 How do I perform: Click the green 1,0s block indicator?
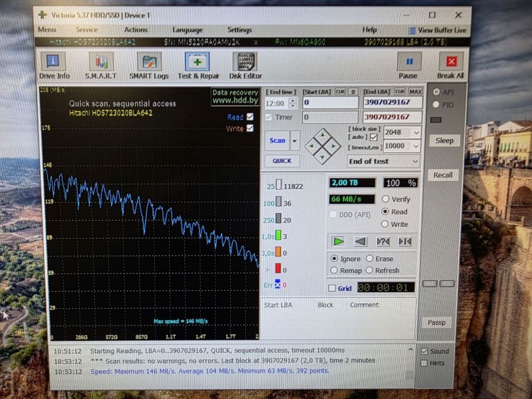pyautogui.click(x=278, y=235)
